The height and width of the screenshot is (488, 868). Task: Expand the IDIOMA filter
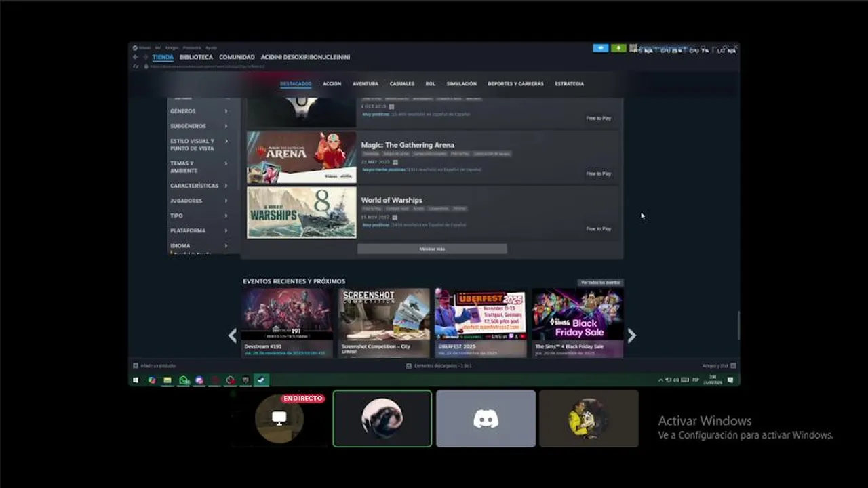[x=199, y=245]
